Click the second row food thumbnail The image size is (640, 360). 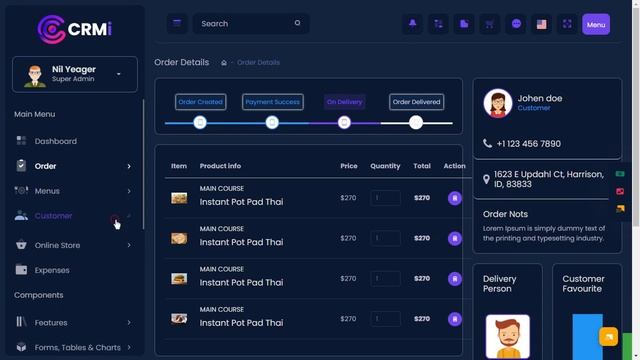click(179, 238)
